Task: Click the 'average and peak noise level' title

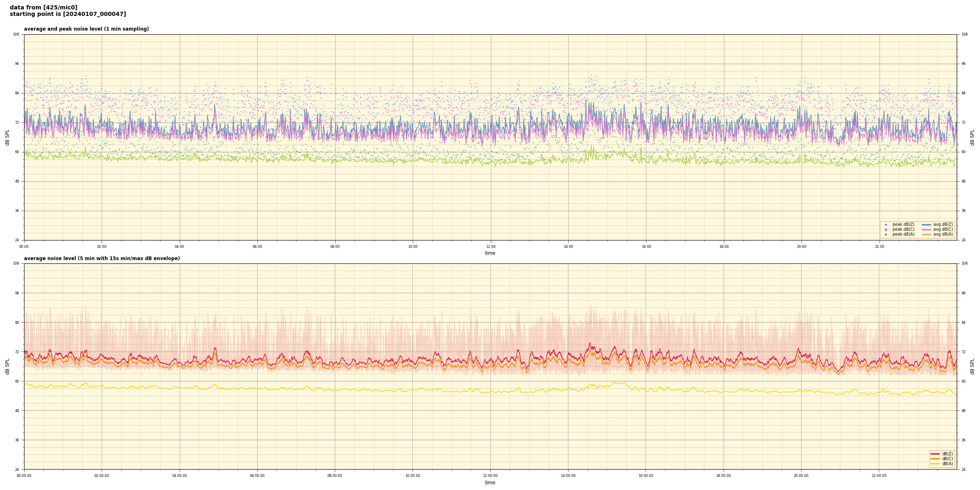Action: tap(86, 29)
